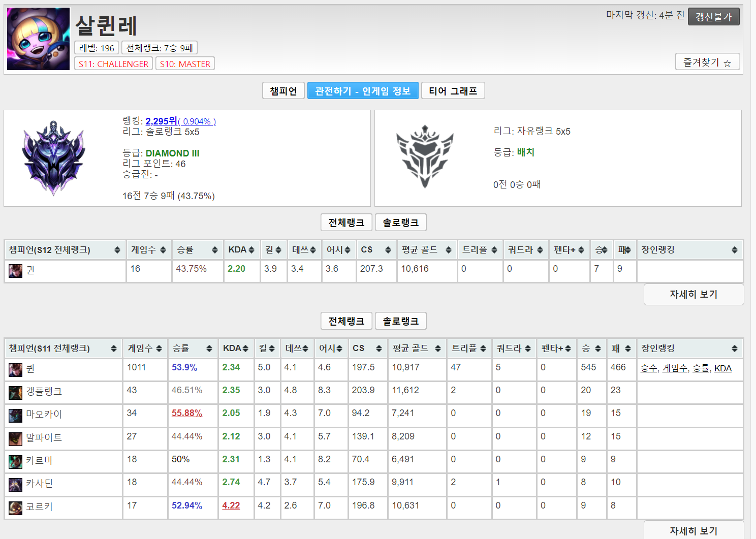Click the summoner profile avatar image
The image size is (756, 539).
pyautogui.click(x=38, y=39)
